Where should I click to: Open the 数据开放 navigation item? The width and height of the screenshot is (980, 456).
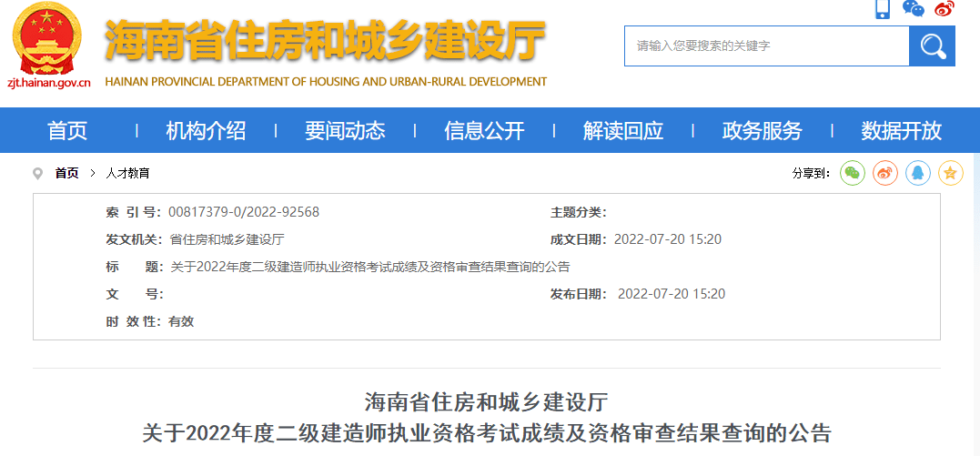[x=901, y=131]
